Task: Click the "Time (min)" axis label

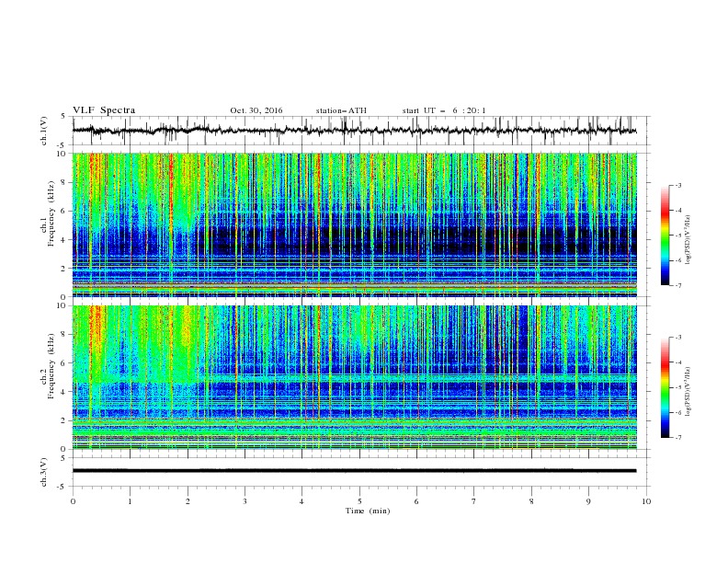Action: click(x=368, y=511)
